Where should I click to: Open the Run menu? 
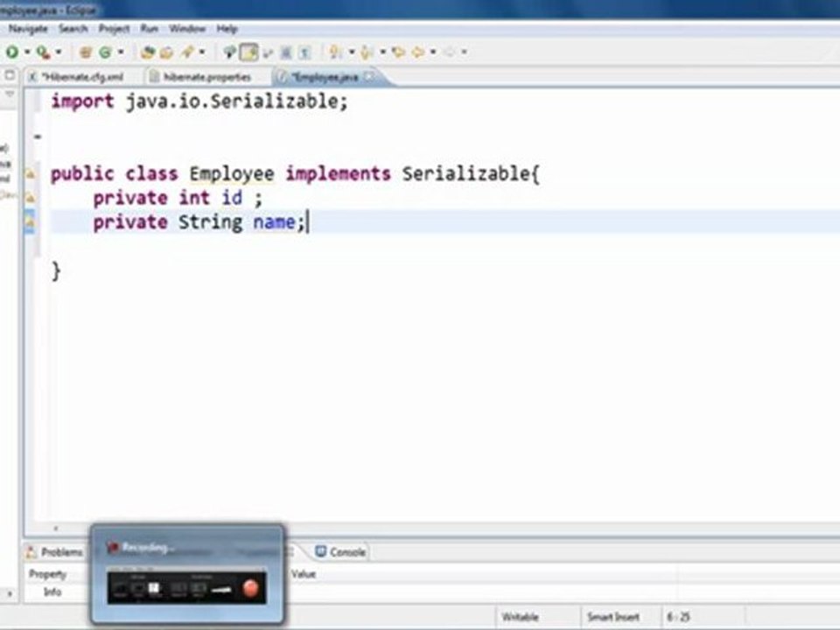pyautogui.click(x=150, y=28)
